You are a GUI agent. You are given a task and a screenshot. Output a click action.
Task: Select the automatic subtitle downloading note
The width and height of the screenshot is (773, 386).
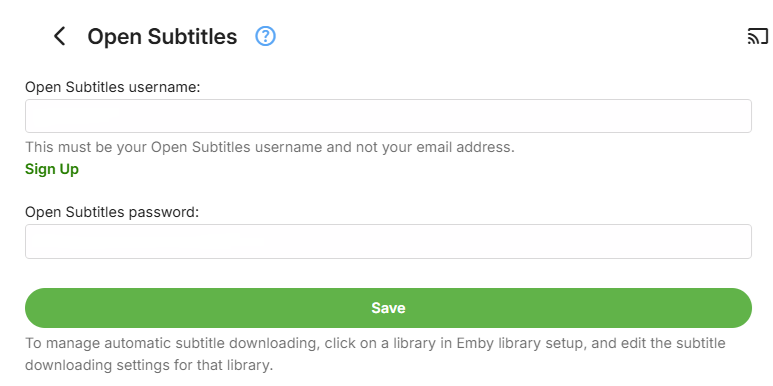[x=375, y=354]
